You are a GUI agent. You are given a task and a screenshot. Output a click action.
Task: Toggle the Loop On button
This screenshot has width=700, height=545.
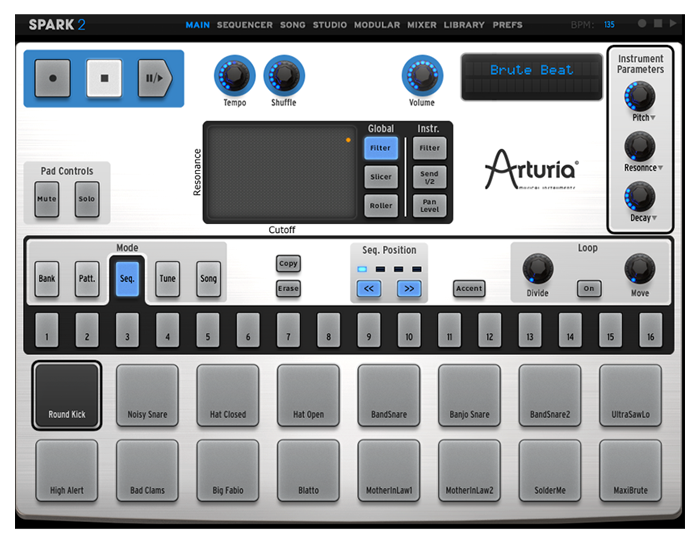589,288
